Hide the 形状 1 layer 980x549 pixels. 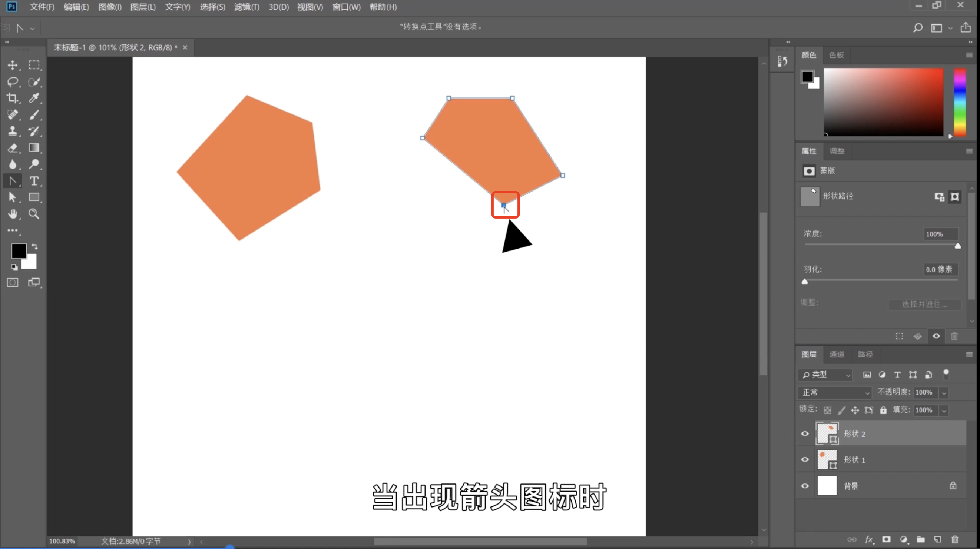(x=805, y=459)
